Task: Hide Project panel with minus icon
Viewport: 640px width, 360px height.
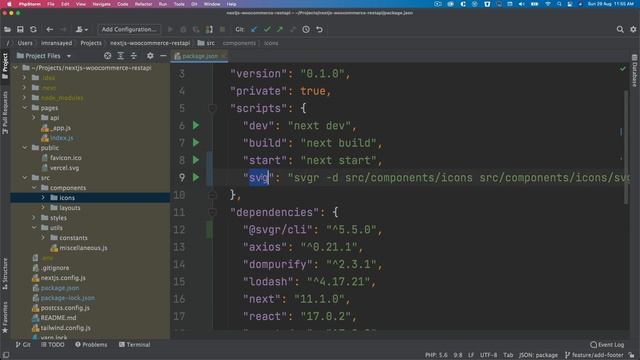Action: click(x=163, y=56)
